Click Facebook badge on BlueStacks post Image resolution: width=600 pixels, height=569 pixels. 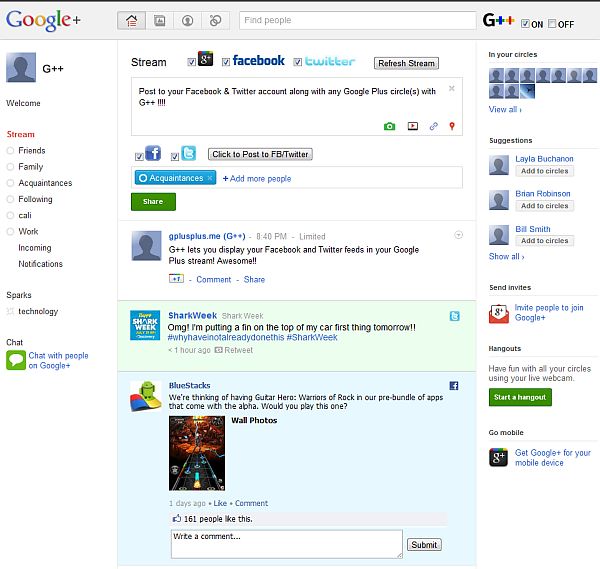pyautogui.click(x=454, y=386)
